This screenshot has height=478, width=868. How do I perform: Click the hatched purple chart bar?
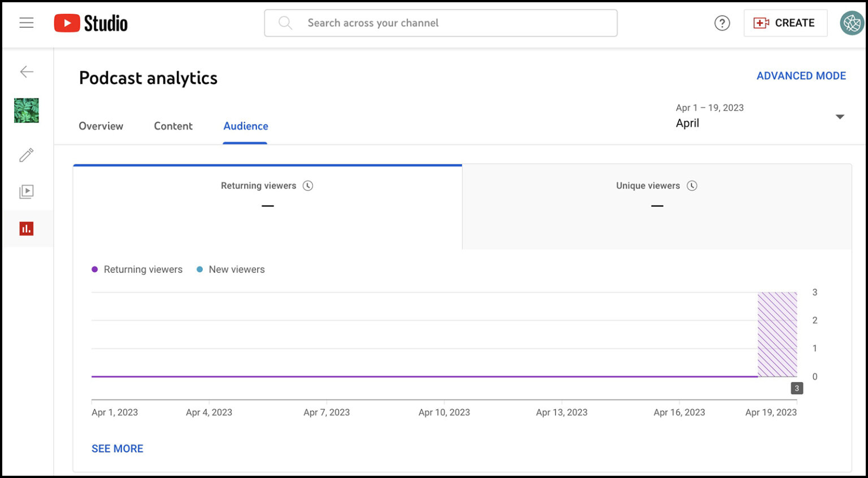tap(777, 334)
